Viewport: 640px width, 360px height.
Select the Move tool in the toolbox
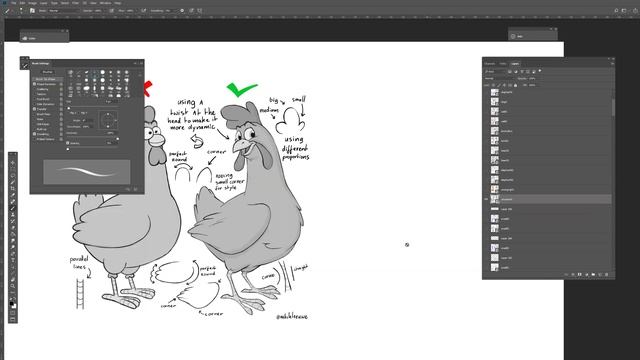[13, 163]
